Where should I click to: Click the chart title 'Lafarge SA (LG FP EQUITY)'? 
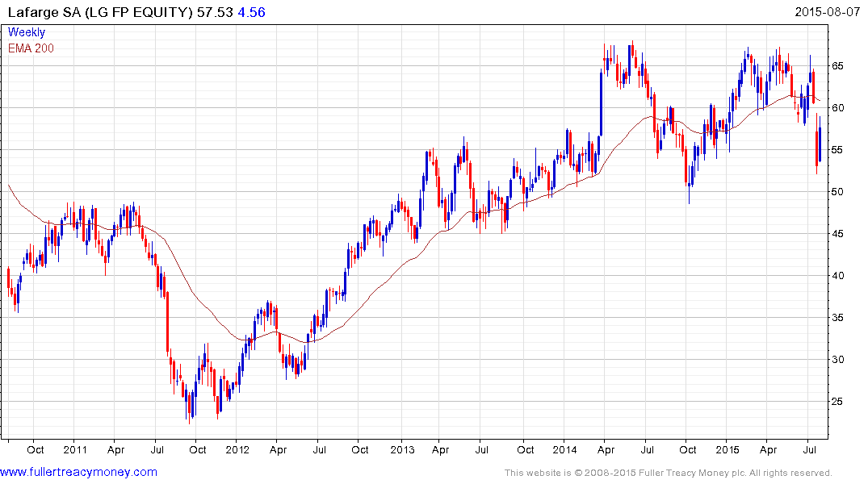click(x=99, y=12)
